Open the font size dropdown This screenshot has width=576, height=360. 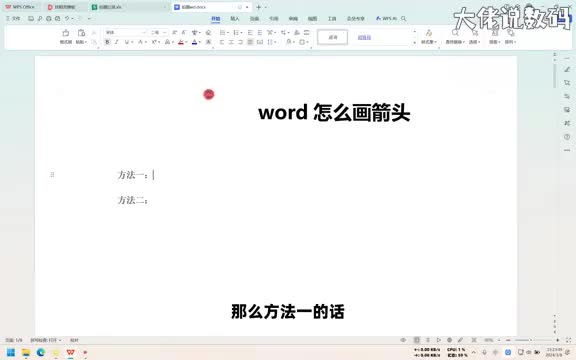[x=165, y=33]
